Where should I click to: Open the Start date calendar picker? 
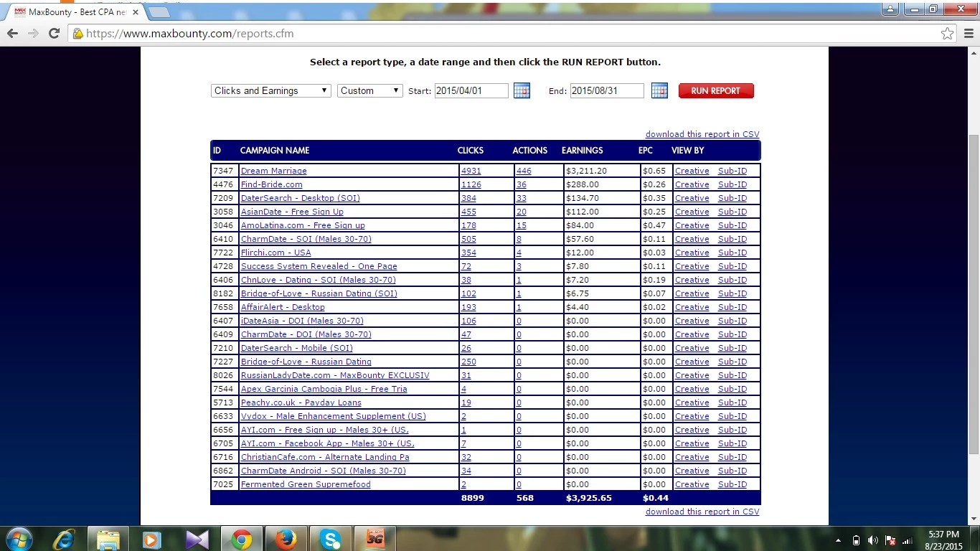point(522,91)
